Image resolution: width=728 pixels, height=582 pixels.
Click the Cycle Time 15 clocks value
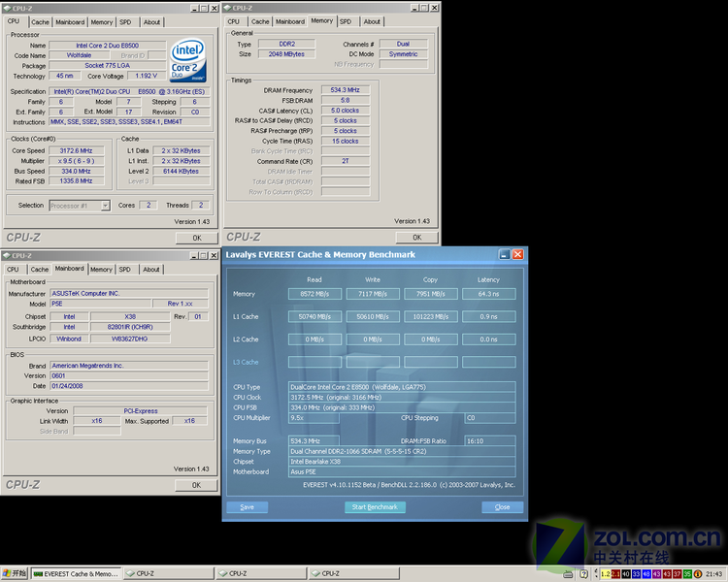pyautogui.click(x=345, y=141)
